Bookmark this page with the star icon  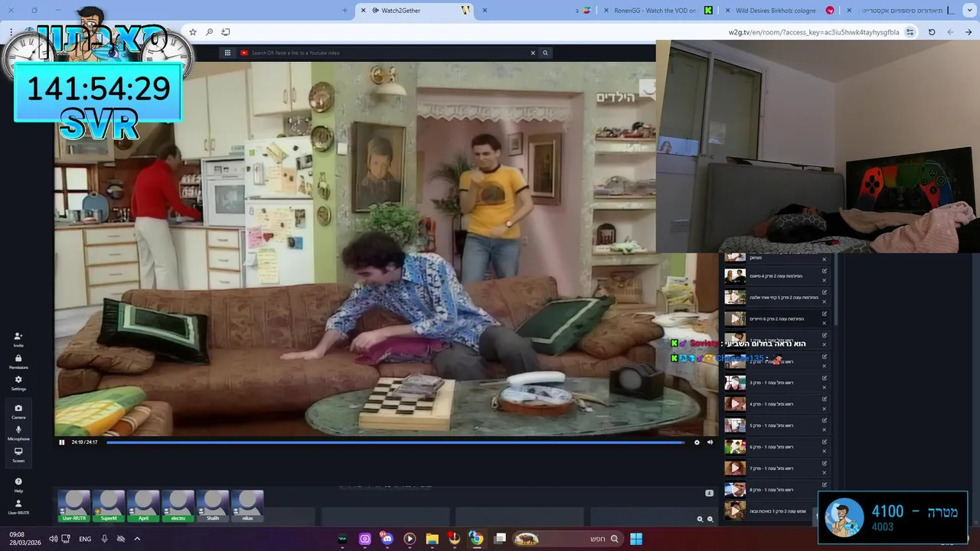pos(193,32)
